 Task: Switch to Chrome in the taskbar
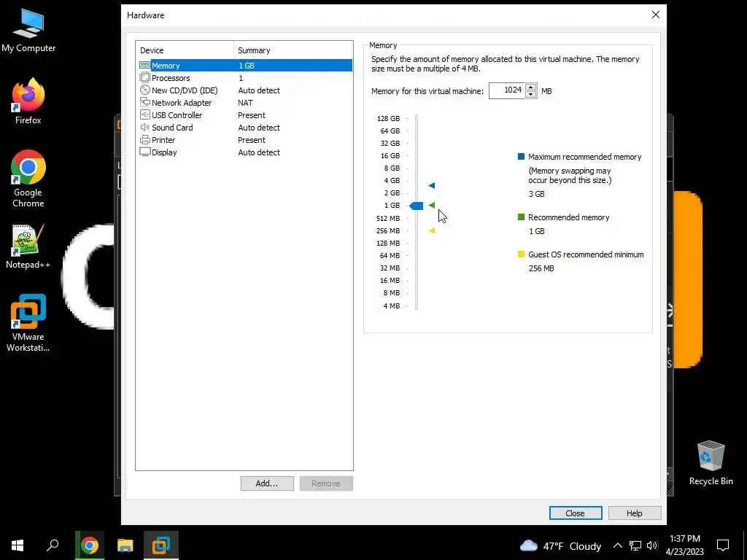coord(90,545)
